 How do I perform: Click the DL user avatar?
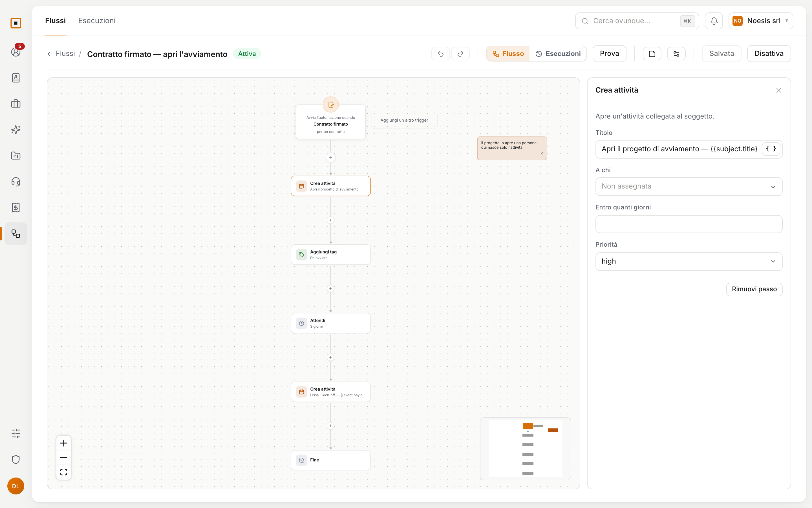16,486
